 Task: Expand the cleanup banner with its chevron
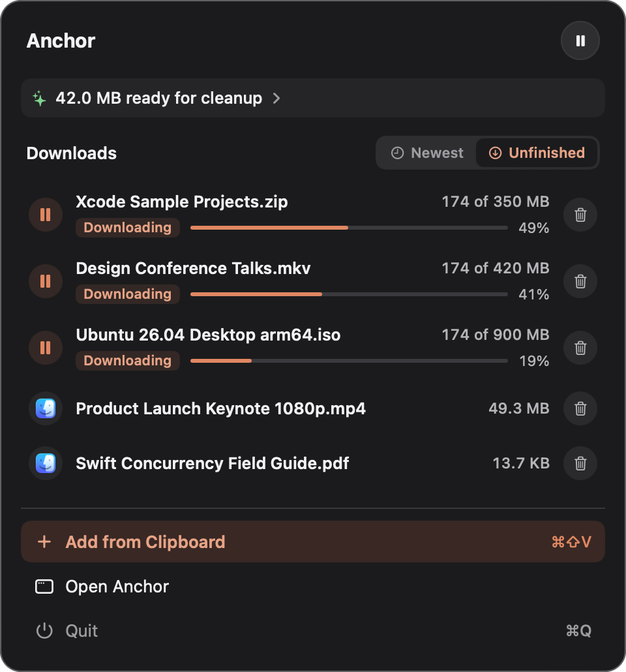click(276, 98)
